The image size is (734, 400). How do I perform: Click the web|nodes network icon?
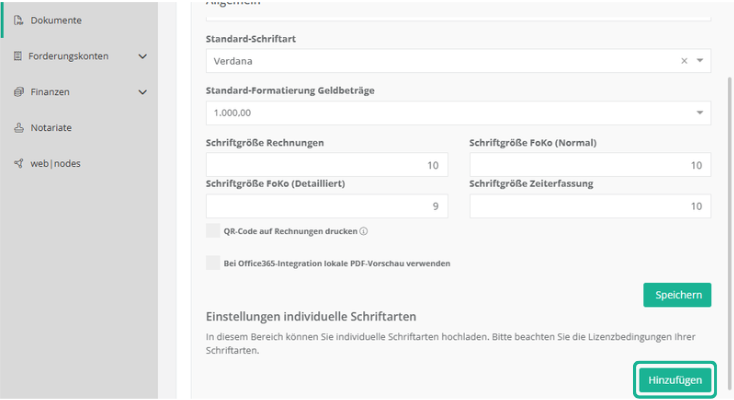coord(18,163)
